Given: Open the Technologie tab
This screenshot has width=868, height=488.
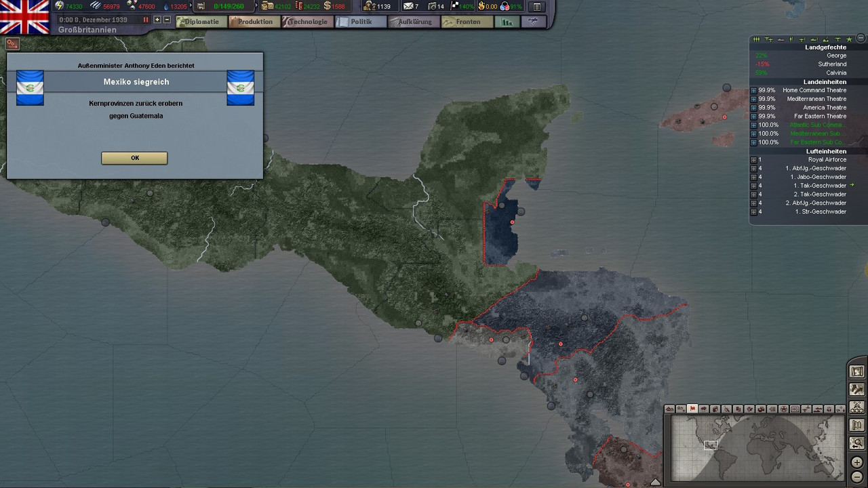Looking at the screenshot, I should click(x=307, y=22).
